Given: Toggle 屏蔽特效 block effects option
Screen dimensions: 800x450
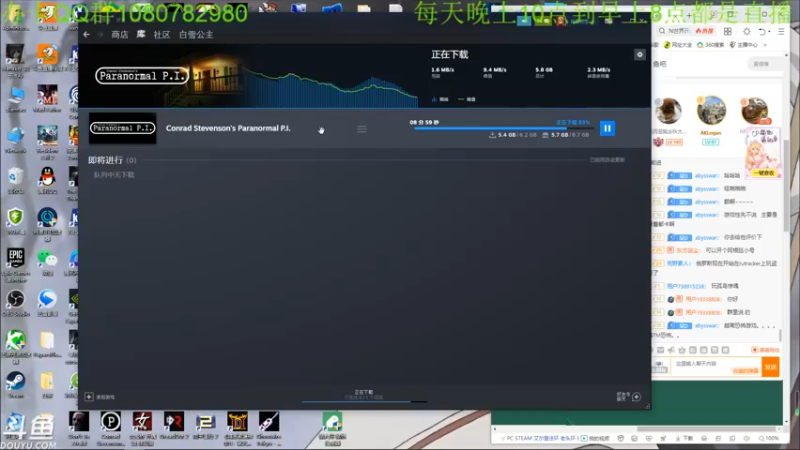Looking at the screenshot, I should pos(765,350).
